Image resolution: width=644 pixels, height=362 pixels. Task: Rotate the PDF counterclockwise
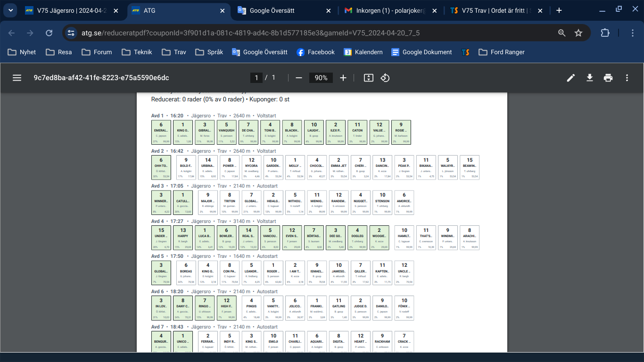(385, 78)
